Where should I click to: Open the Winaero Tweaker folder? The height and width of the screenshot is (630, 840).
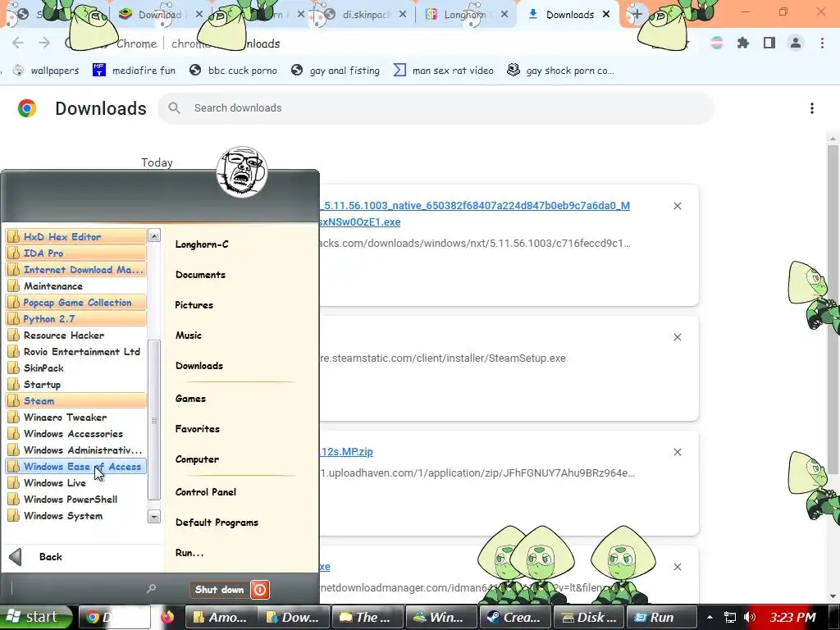pos(76,418)
